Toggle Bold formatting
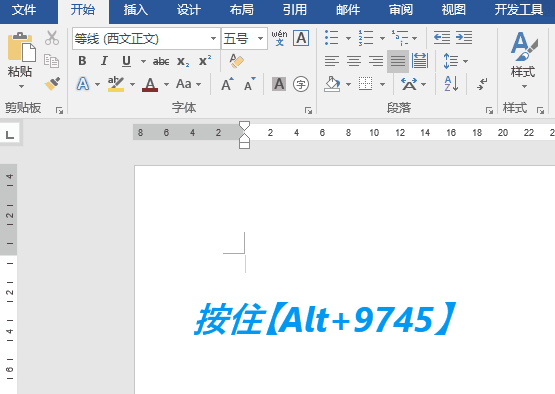This screenshot has height=394, width=555. 82,61
